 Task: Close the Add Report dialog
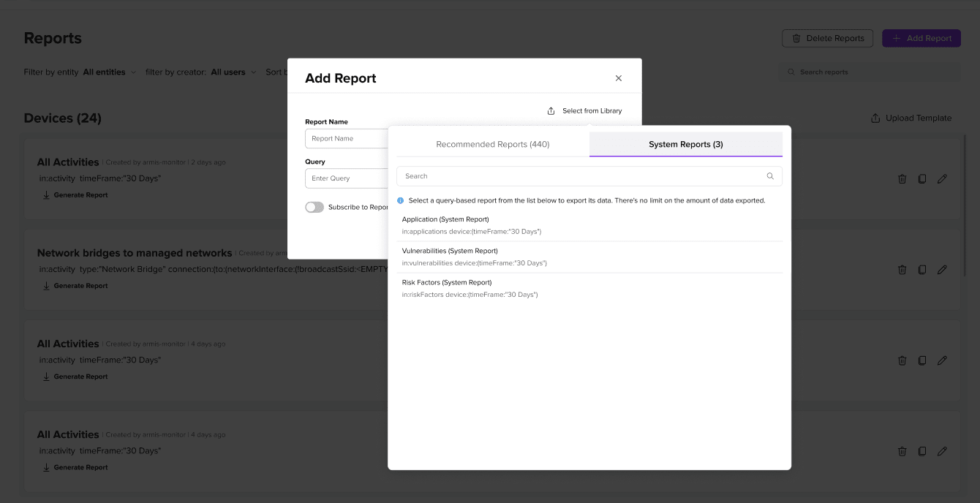coord(618,78)
